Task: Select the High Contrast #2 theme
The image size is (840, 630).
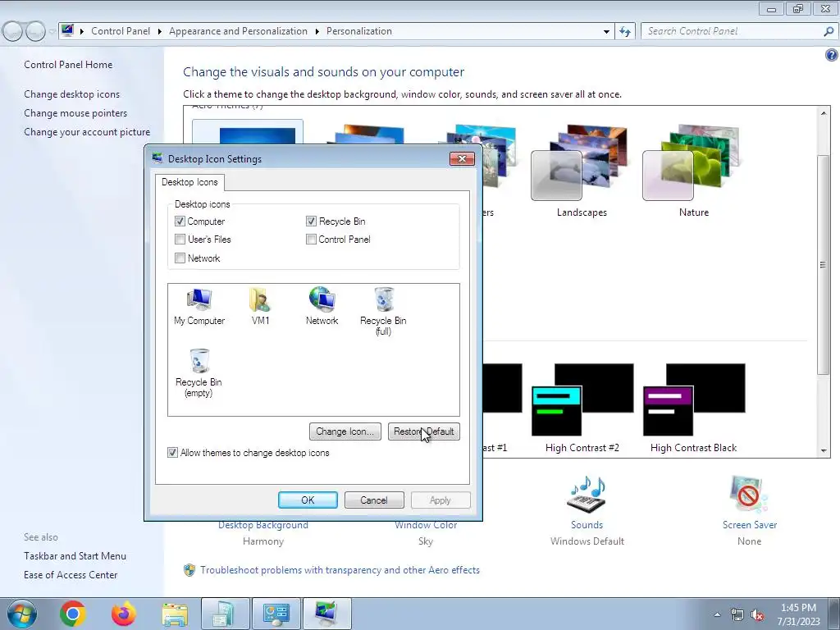Action: click(582, 409)
